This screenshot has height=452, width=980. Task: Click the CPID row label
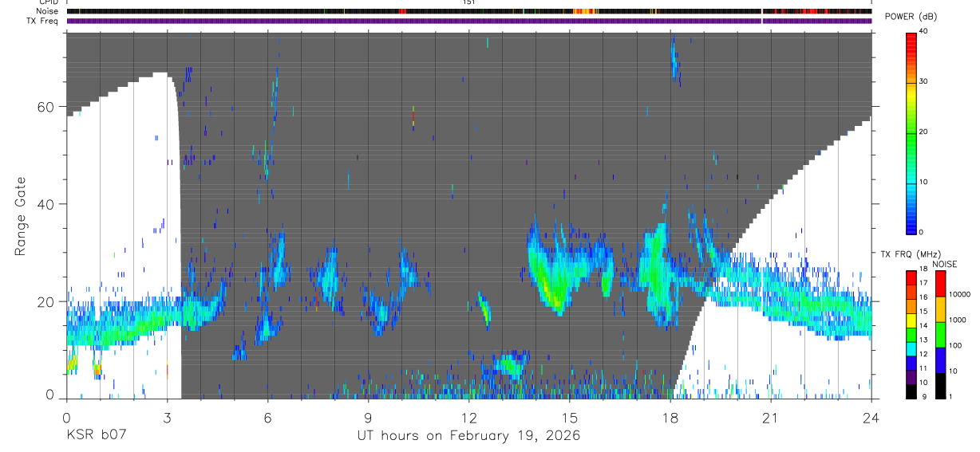(x=49, y=2)
